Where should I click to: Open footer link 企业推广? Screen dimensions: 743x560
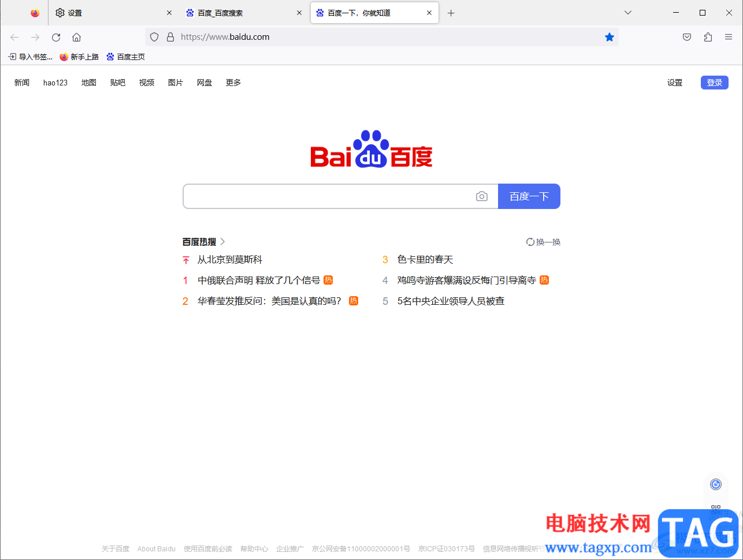[290, 549]
